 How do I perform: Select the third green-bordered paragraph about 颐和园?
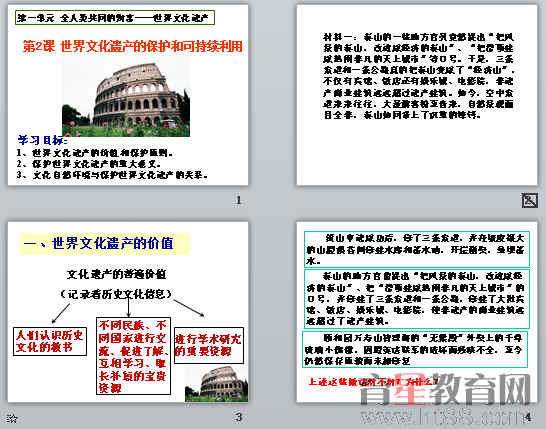tap(415, 350)
